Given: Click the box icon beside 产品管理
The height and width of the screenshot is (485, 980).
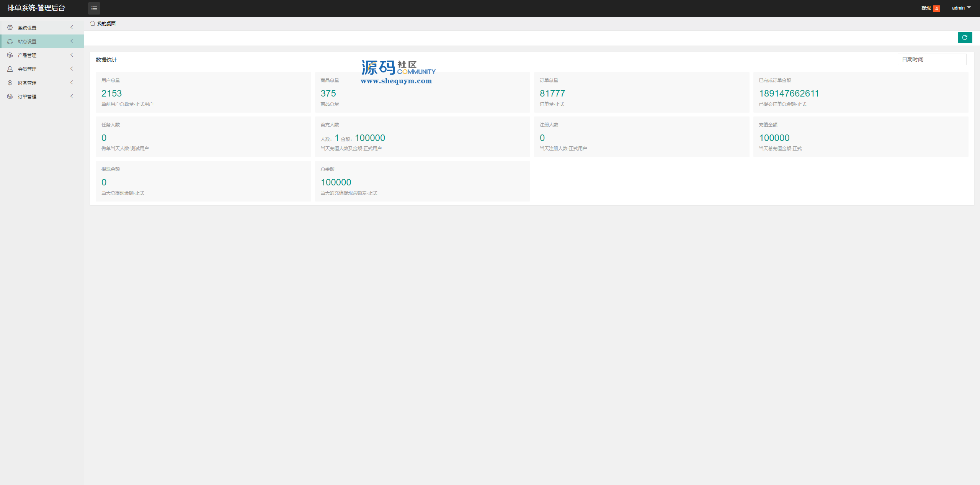Looking at the screenshot, I should 10,55.
